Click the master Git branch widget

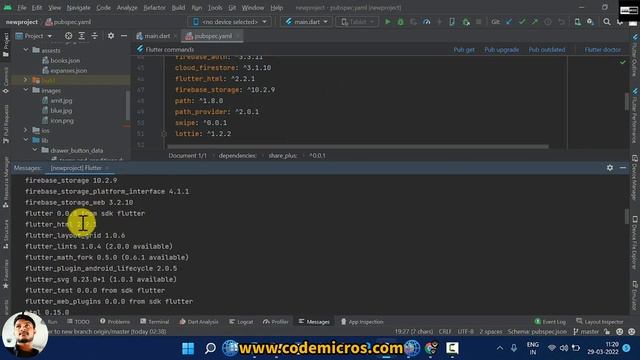pyautogui.click(x=586, y=331)
